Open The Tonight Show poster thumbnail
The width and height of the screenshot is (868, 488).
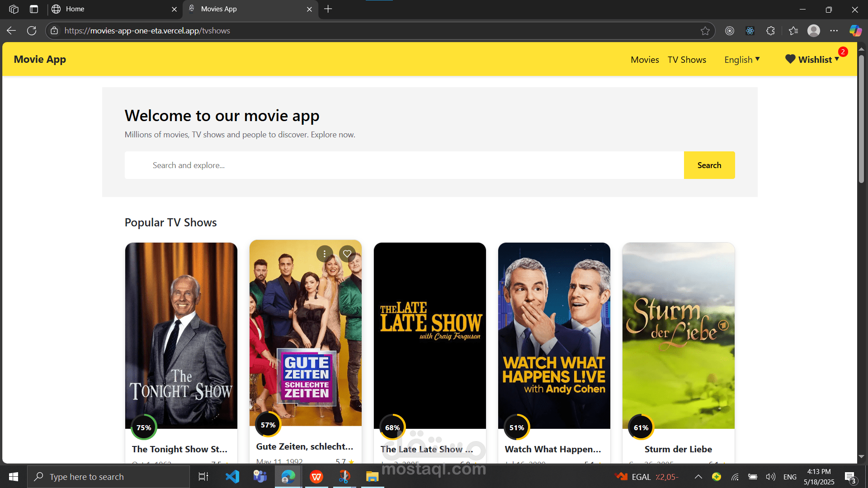[x=181, y=334]
